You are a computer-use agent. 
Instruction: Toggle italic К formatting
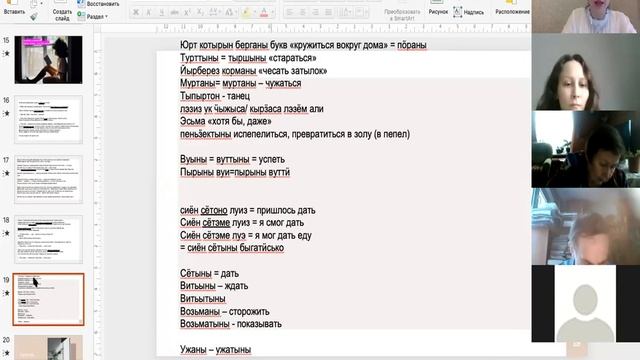149,13
